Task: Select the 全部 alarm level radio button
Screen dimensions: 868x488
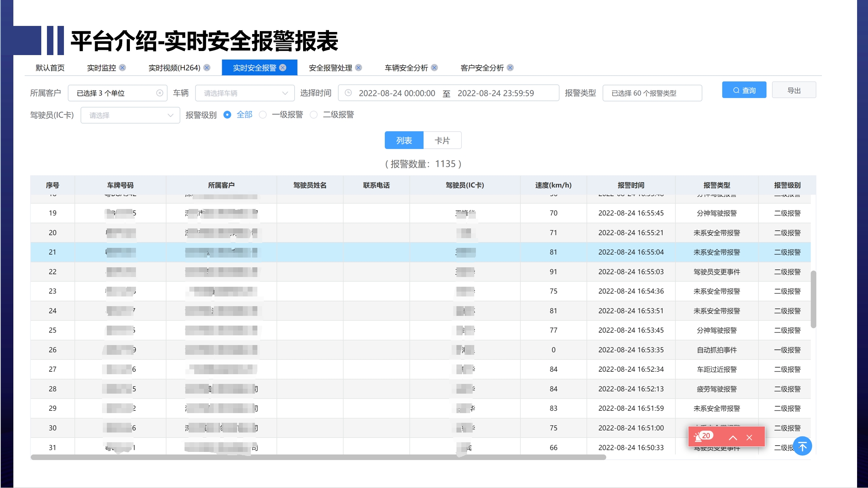Action: pyautogui.click(x=227, y=115)
